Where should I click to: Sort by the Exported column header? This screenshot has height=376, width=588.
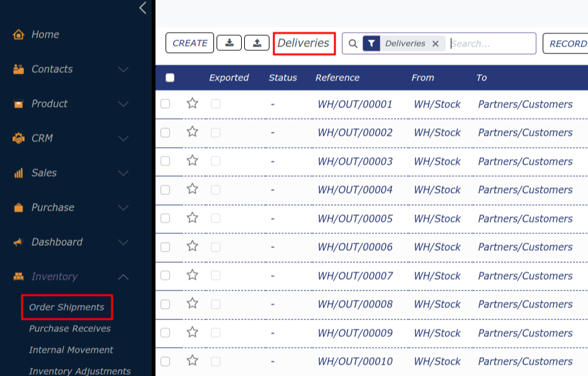coord(229,77)
